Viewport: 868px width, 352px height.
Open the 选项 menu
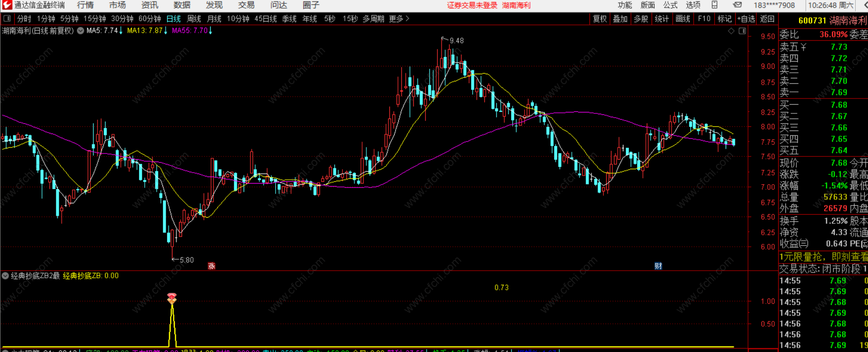[x=693, y=5]
